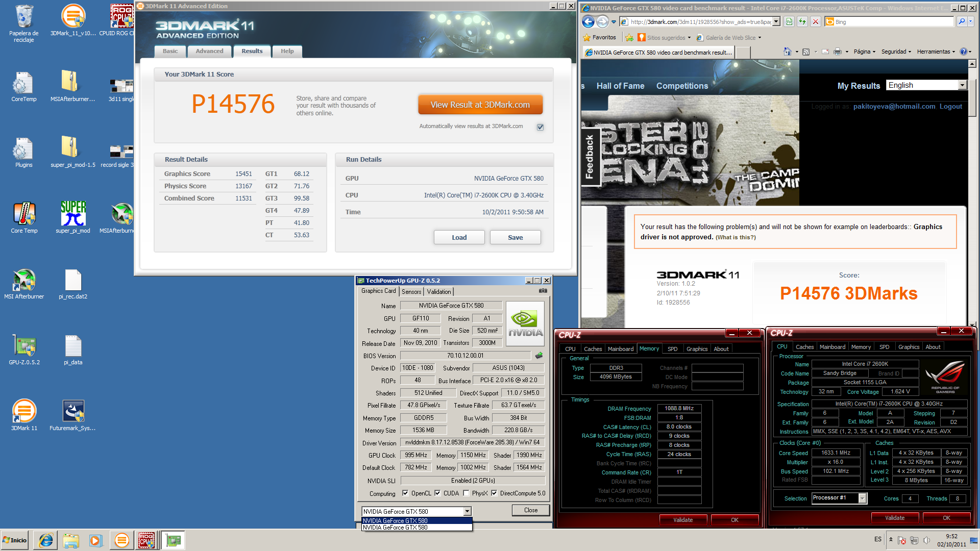The width and height of the screenshot is (980, 551).
Task: Click the Favoritos star icon in IE
Action: [x=587, y=37]
